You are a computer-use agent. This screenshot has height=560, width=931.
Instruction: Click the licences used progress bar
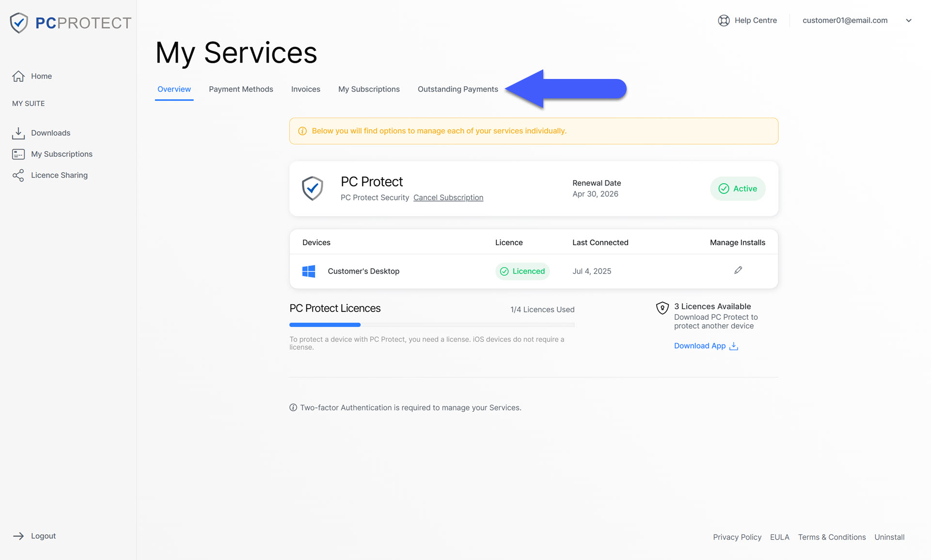[432, 325]
